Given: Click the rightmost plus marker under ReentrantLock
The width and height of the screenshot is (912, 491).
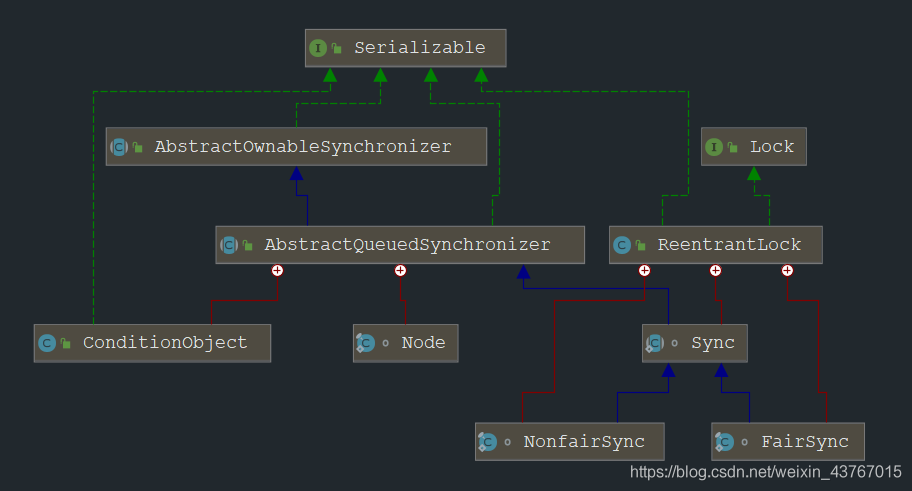Looking at the screenshot, I should pos(787,270).
